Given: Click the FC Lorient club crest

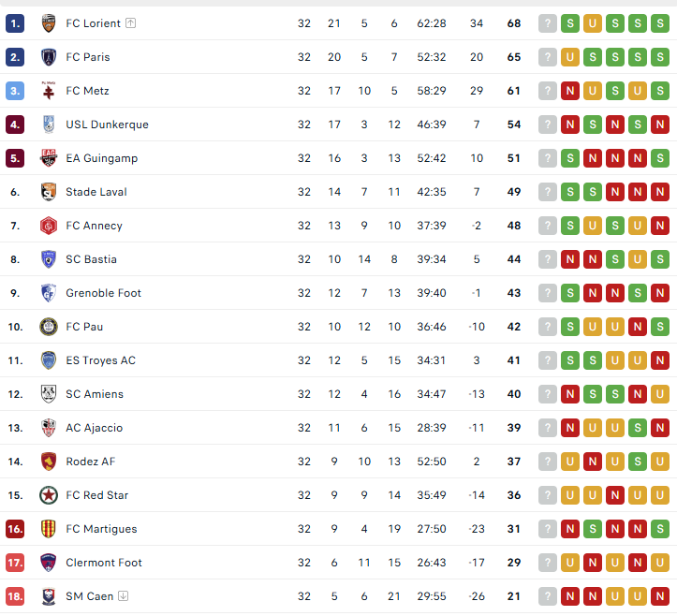Looking at the screenshot, I should point(49,23).
